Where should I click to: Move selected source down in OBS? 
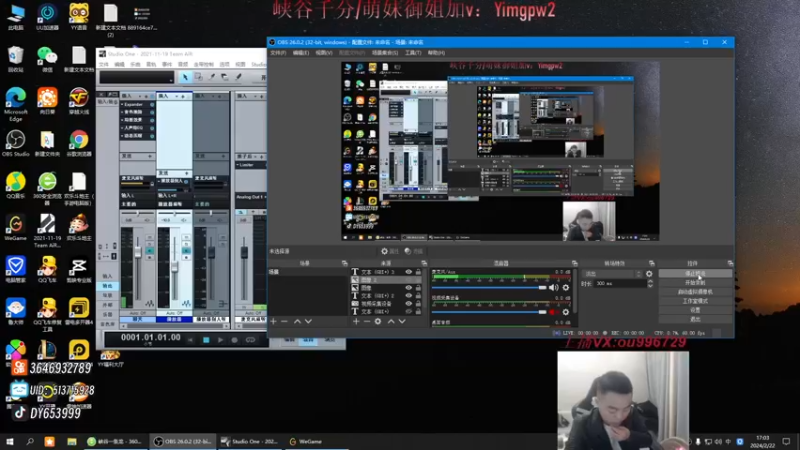402,321
